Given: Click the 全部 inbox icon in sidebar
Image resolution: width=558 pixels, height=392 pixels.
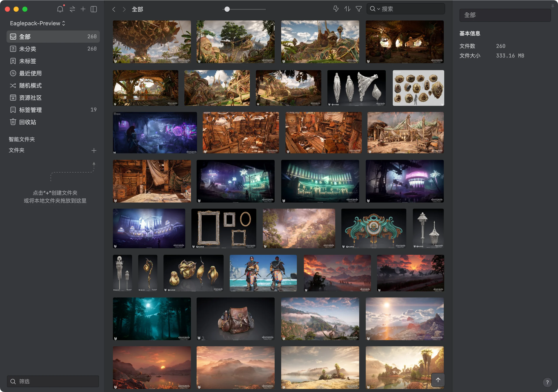Looking at the screenshot, I should 13,37.
